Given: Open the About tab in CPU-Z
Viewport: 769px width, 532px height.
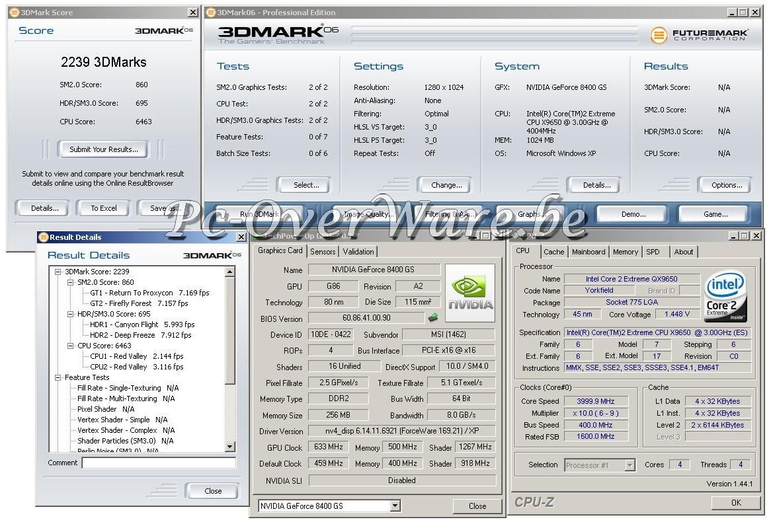Looking at the screenshot, I should pyautogui.click(x=683, y=252).
